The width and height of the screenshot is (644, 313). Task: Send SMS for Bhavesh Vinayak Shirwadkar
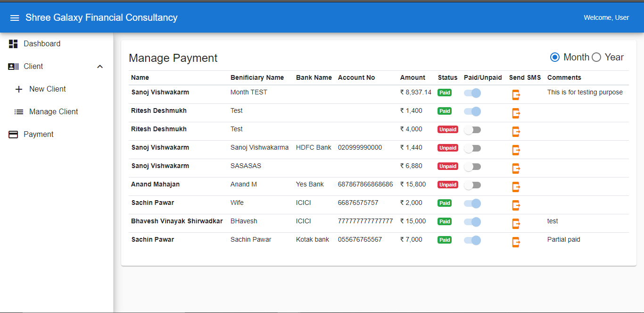[516, 223]
